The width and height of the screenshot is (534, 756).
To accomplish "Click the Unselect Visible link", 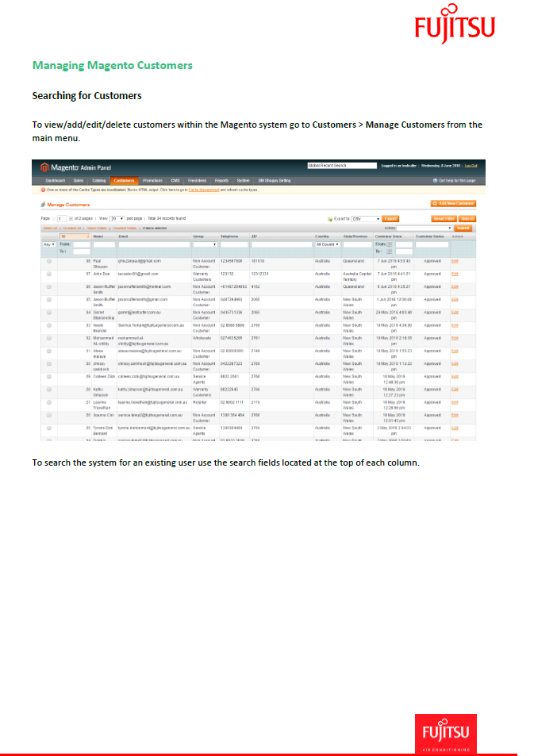I will (125, 228).
